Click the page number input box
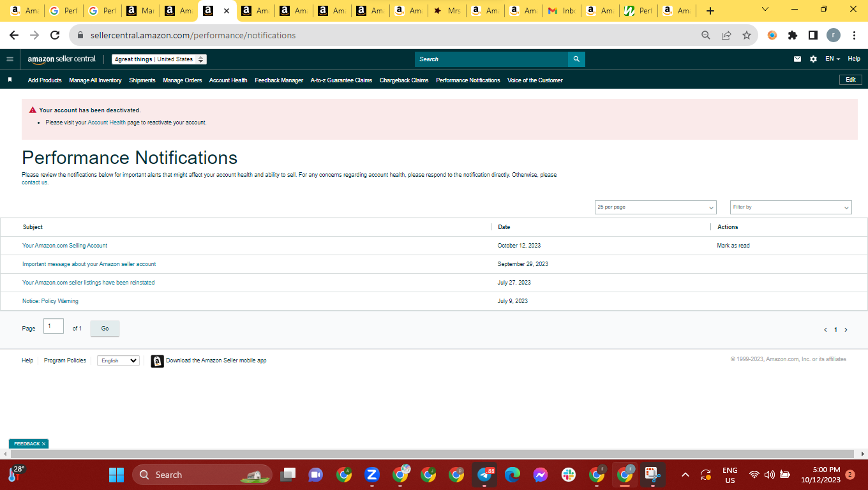 [54, 326]
